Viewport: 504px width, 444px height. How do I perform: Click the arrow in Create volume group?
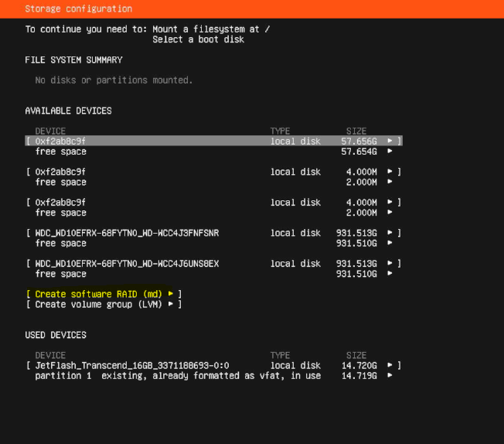click(171, 304)
